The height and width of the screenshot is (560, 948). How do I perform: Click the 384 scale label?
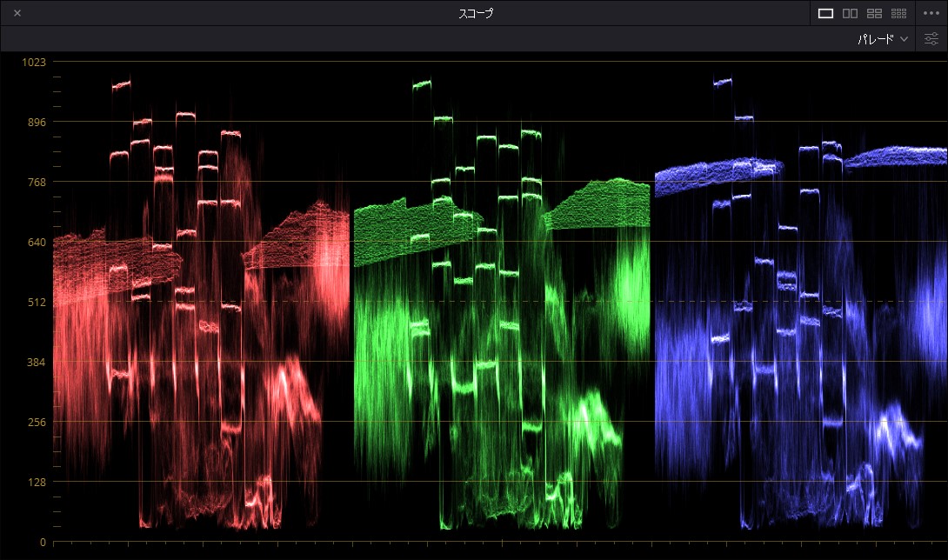pos(37,363)
